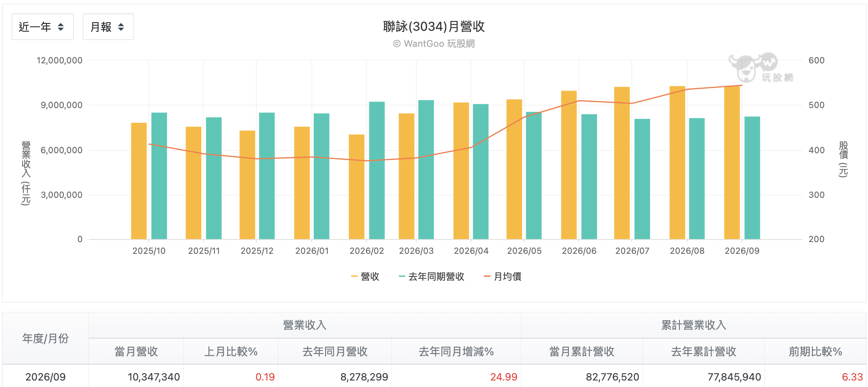Open the 近一年 time range dropdown

pyautogui.click(x=42, y=27)
